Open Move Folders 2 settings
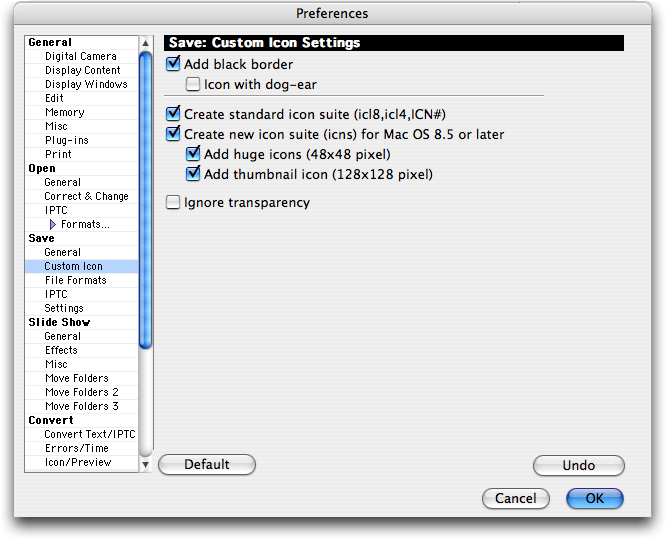Viewport: 666px width, 540px height. [x=81, y=393]
